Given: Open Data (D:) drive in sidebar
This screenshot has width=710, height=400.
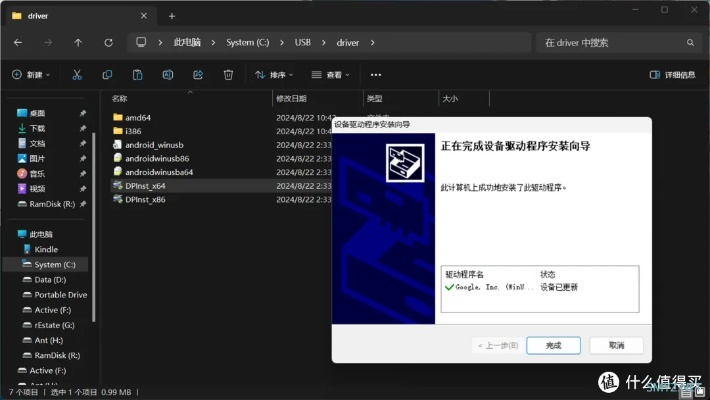Looking at the screenshot, I should click(x=49, y=280).
